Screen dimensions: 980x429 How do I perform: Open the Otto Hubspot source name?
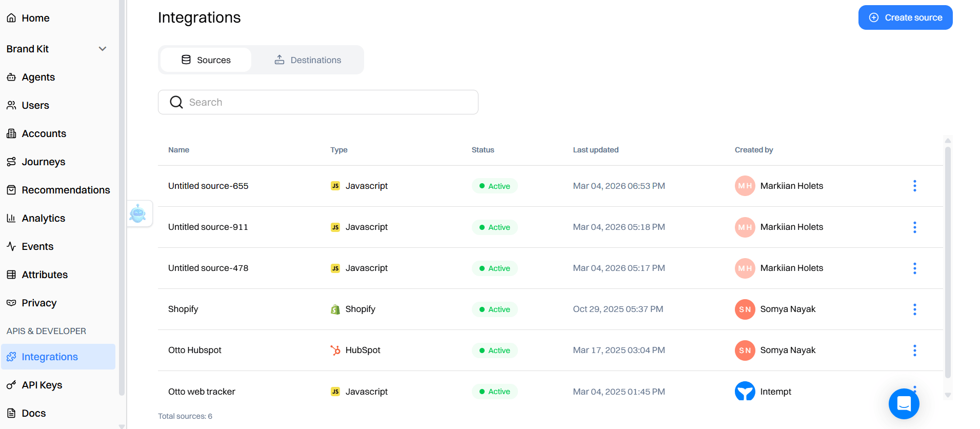[x=195, y=350]
